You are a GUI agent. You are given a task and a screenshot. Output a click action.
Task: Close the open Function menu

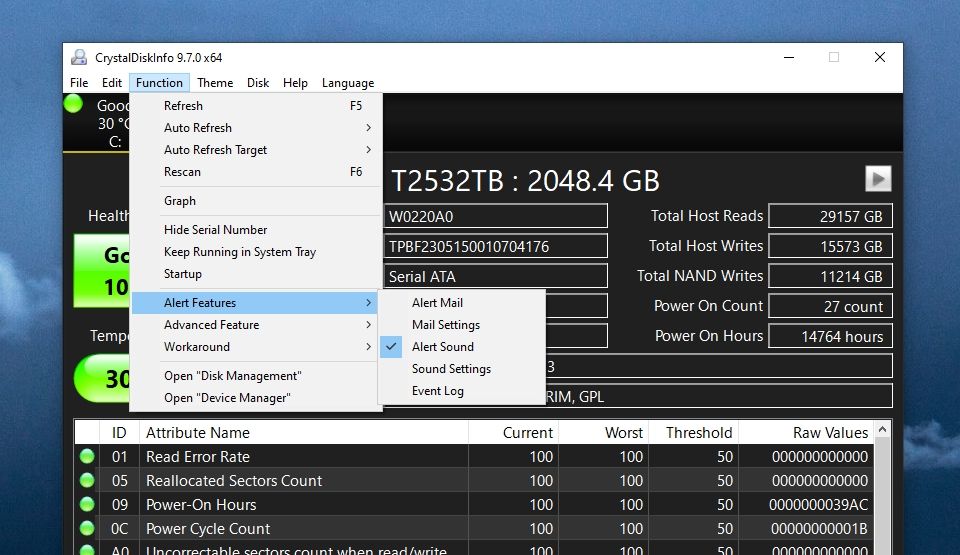(x=159, y=83)
